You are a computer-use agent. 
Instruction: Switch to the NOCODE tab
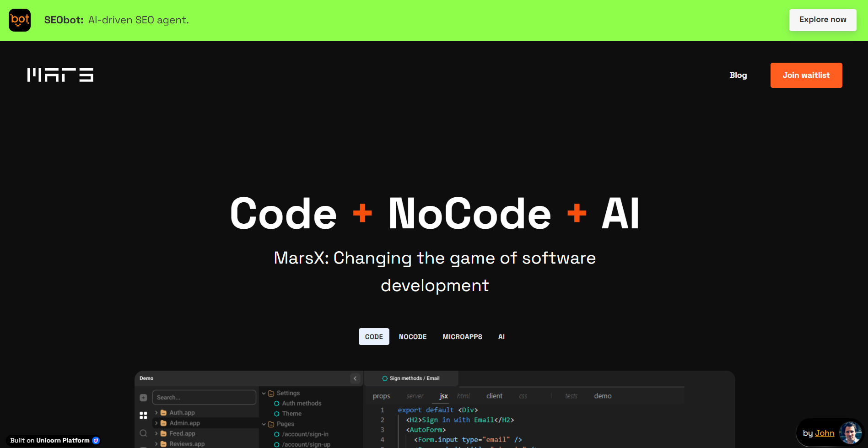pos(413,337)
